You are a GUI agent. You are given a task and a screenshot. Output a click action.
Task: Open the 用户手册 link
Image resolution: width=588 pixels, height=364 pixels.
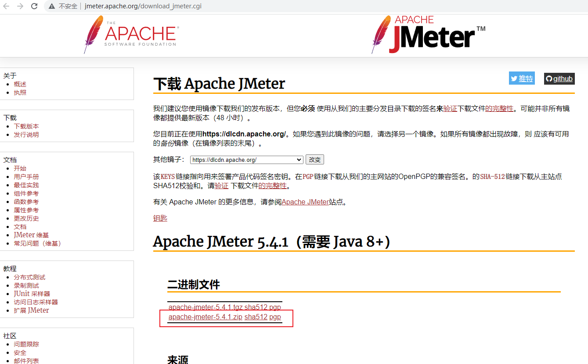pos(26,177)
